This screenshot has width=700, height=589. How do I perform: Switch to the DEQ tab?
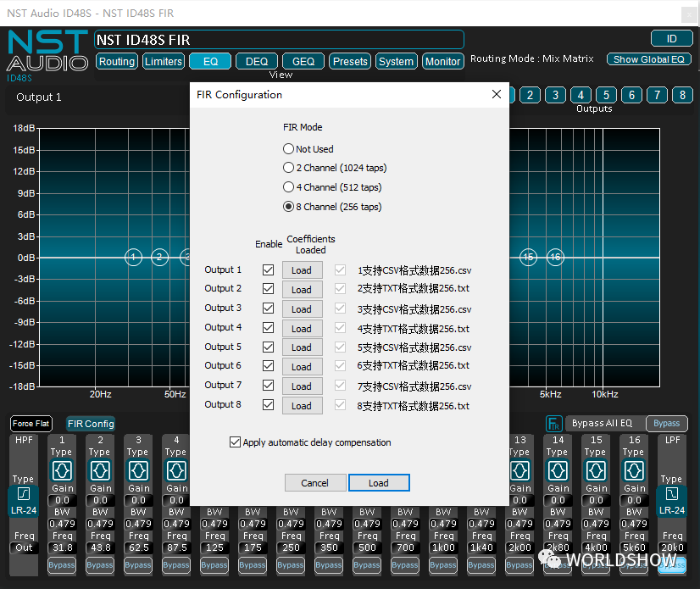pos(257,61)
